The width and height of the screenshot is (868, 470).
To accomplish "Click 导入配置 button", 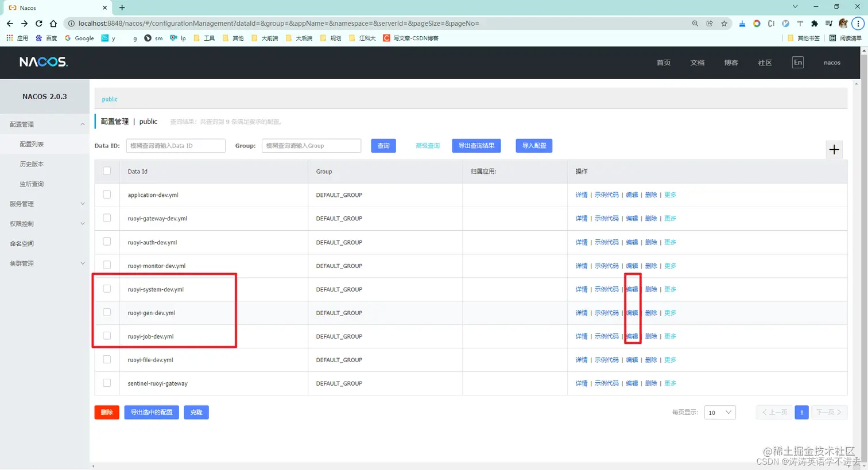I will tap(534, 146).
